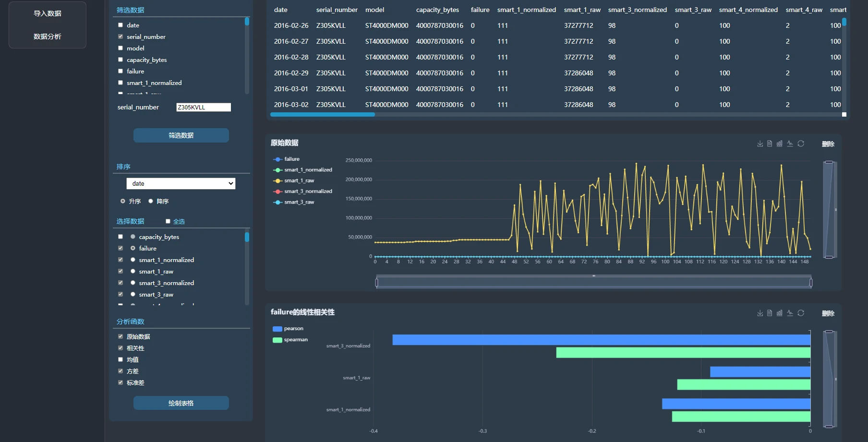Screen dimensions: 868x442
Task: Uncheck smart_1_raw in 选择数据 list
Action: coord(121,271)
